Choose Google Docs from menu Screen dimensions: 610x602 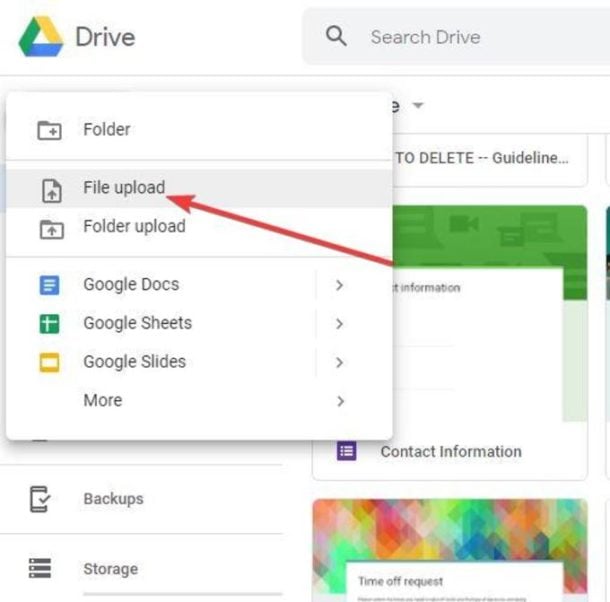pyautogui.click(x=131, y=284)
